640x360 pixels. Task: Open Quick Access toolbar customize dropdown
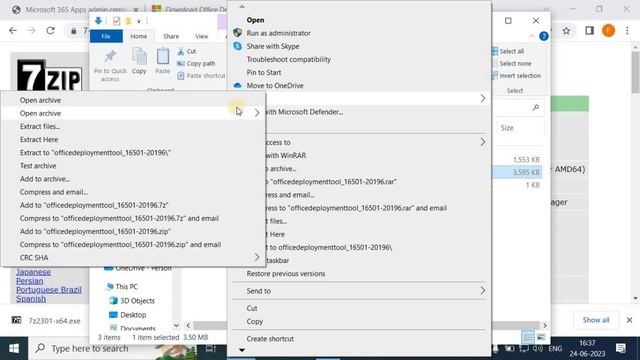[139, 21]
